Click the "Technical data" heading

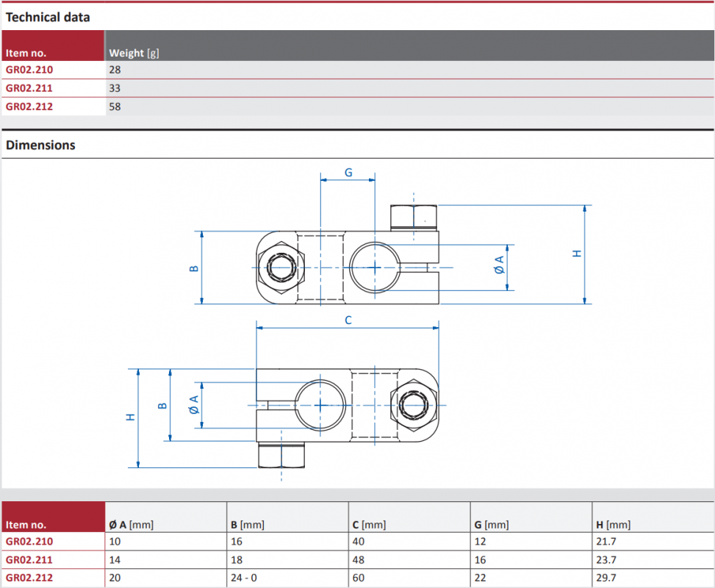[x=48, y=18]
